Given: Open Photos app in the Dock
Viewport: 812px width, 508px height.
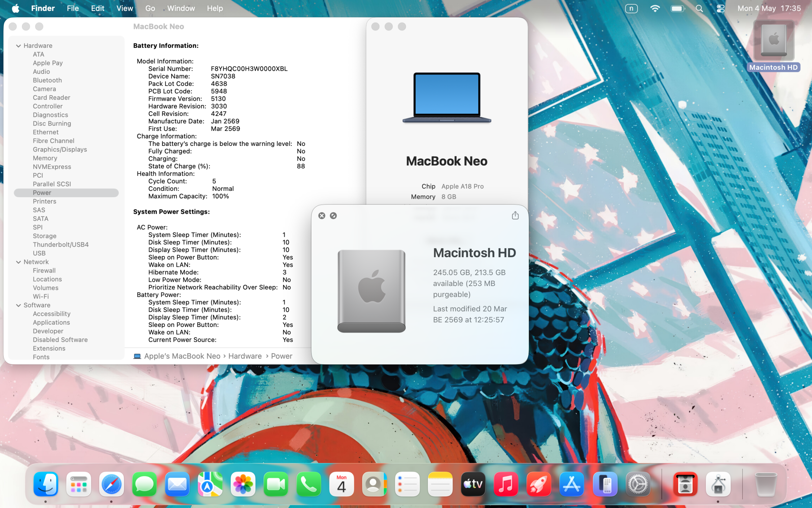Looking at the screenshot, I should [243, 484].
